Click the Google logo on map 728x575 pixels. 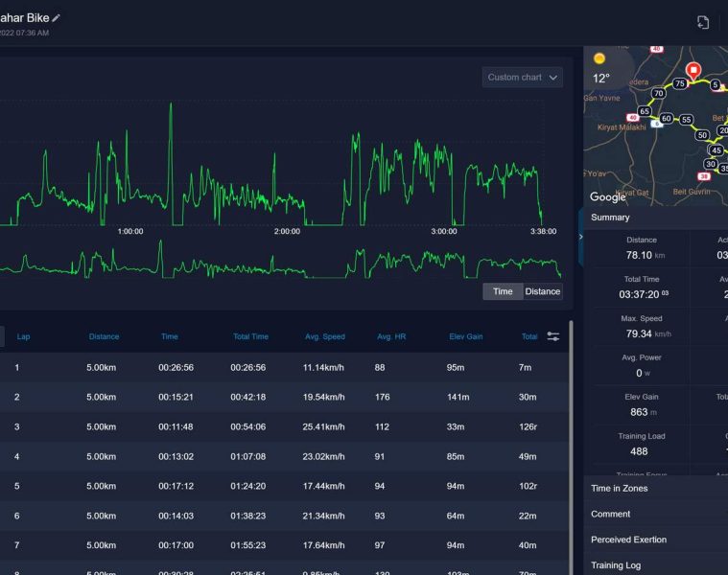[x=608, y=197]
